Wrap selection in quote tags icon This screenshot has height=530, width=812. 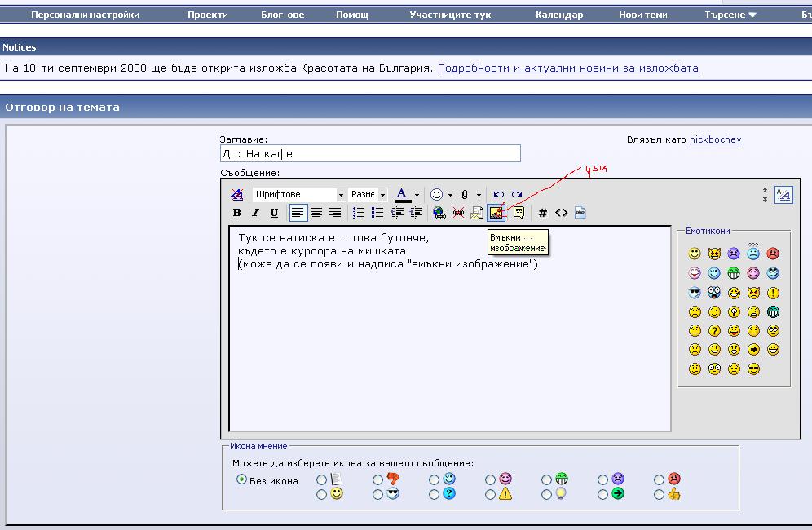pyautogui.click(x=519, y=213)
